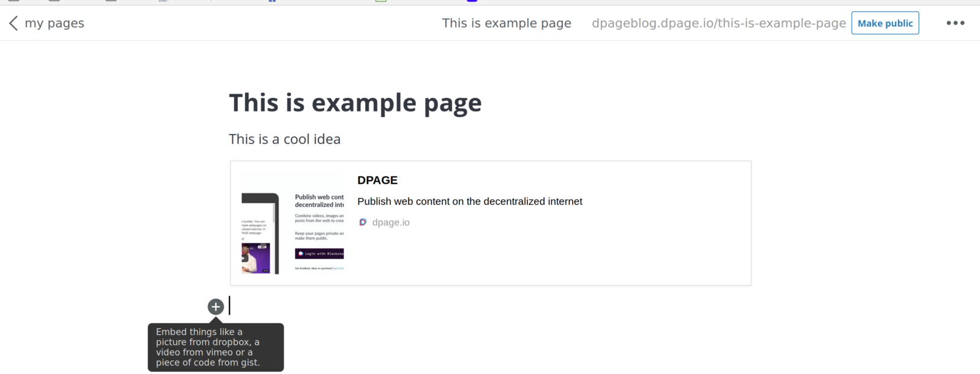
Task: Click the back chevron arrow icon
Action: (x=13, y=23)
